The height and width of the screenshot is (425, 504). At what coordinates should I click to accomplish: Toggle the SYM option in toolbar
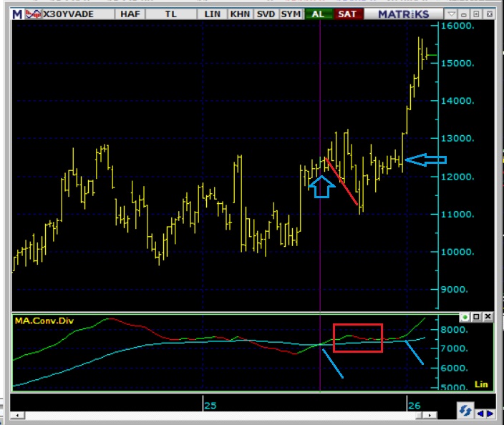pyautogui.click(x=291, y=14)
